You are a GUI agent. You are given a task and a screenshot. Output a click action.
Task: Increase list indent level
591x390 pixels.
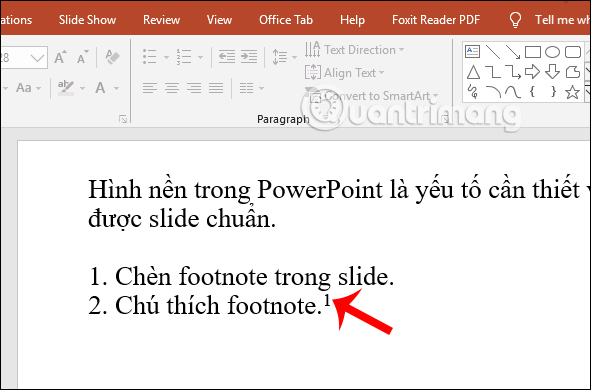(x=249, y=57)
